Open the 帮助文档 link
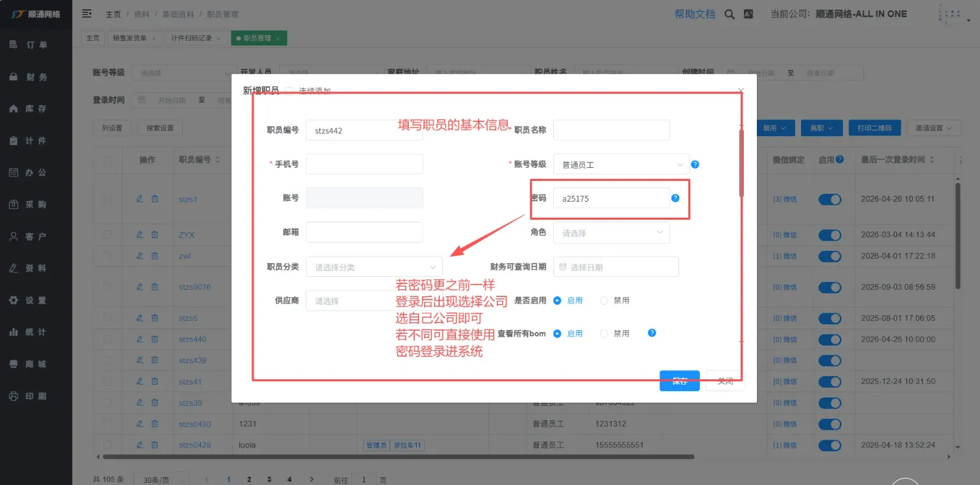Image resolution: width=980 pixels, height=485 pixels. [x=694, y=14]
